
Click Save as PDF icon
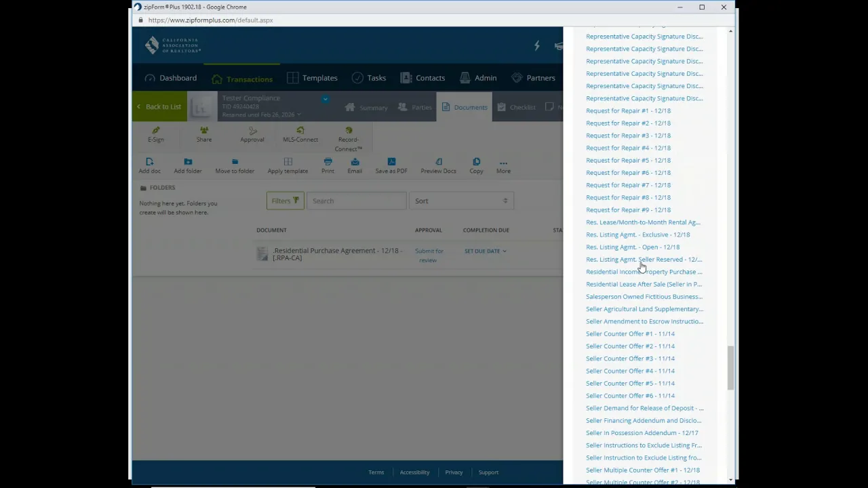[391, 161]
